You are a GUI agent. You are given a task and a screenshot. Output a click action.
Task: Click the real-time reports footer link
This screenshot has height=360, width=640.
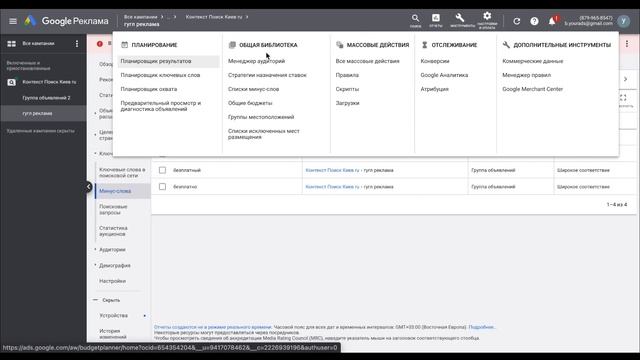click(213, 327)
